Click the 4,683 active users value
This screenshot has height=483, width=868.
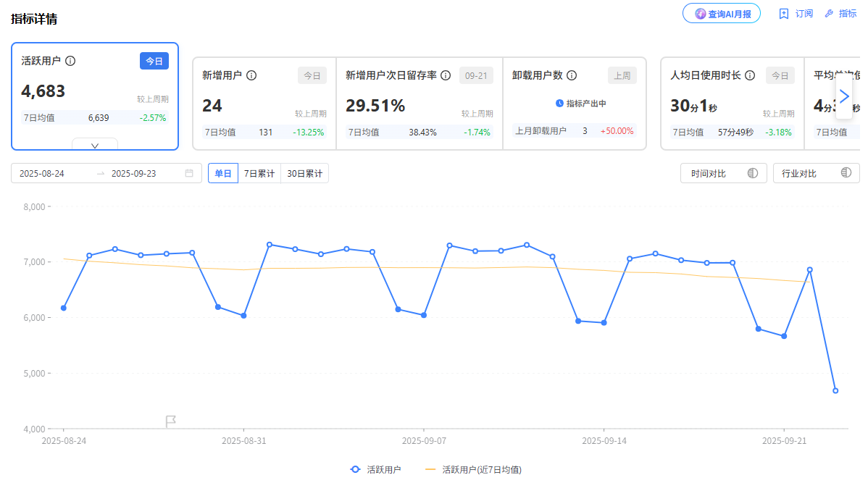coord(43,91)
